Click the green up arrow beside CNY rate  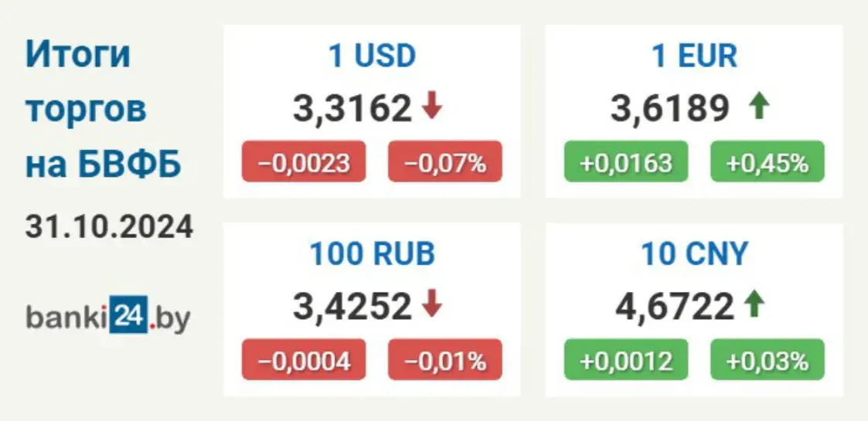coord(754,304)
